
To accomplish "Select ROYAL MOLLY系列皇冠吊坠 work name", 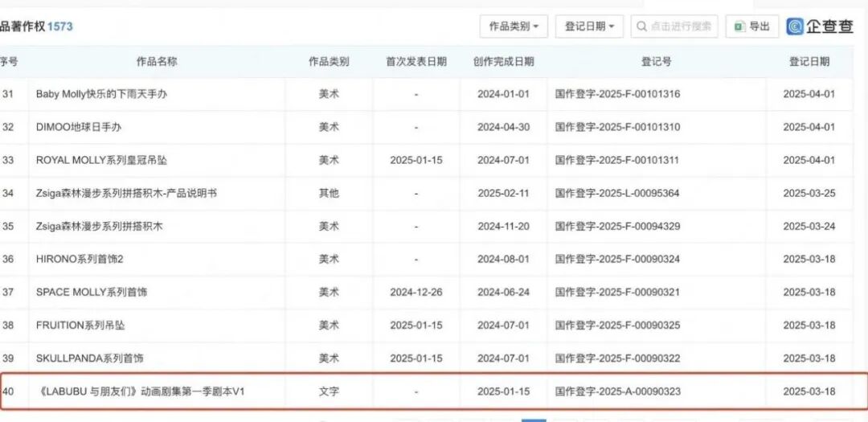I will pyautogui.click(x=101, y=160).
